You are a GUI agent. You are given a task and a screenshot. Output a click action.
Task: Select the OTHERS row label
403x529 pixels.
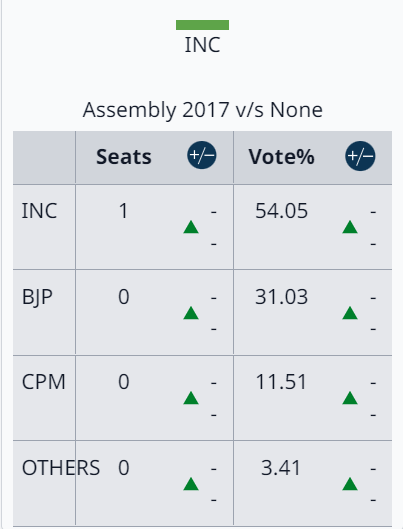pyautogui.click(x=61, y=468)
